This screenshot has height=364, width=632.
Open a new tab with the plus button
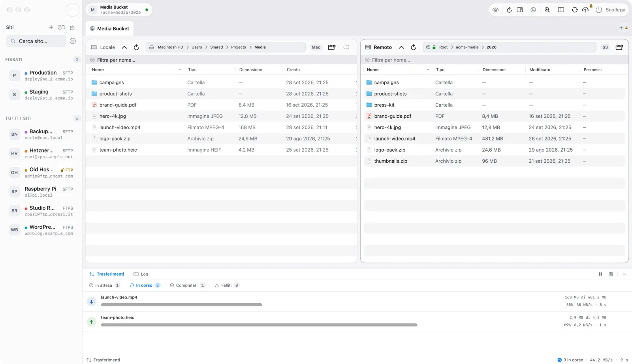(x=621, y=28)
